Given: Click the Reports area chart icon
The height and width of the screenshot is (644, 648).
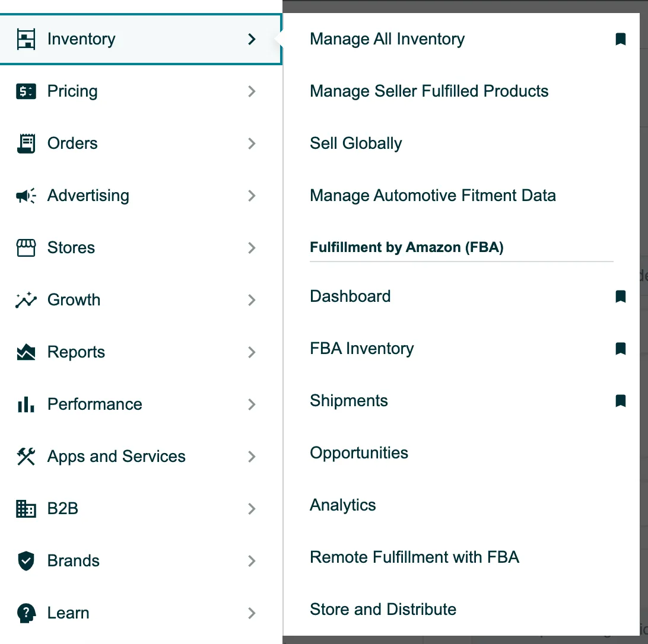Looking at the screenshot, I should (26, 352).
